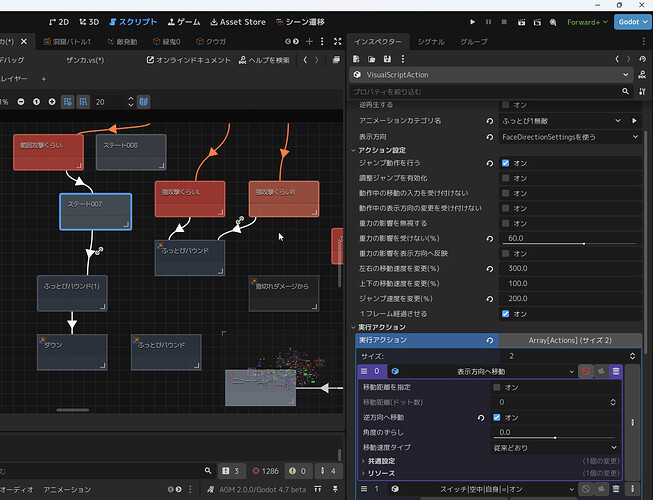The image size is (653, 500).
Task: Open the Forward+ renderer dropdown
Action: [x=587, y=22]
